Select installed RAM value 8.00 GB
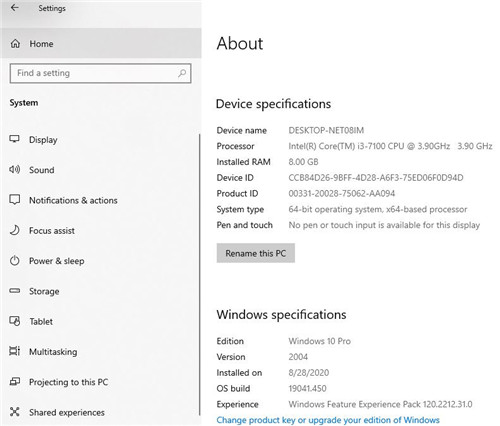This screenshot has height=426, width=500. pyautogui.click(x=303, y=162)
